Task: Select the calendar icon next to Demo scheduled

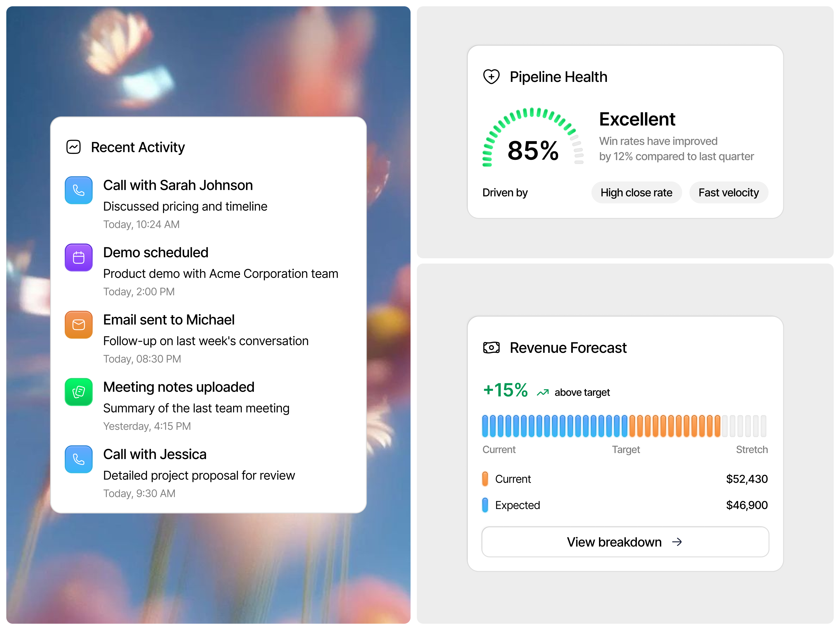Action: pos(78,258)
